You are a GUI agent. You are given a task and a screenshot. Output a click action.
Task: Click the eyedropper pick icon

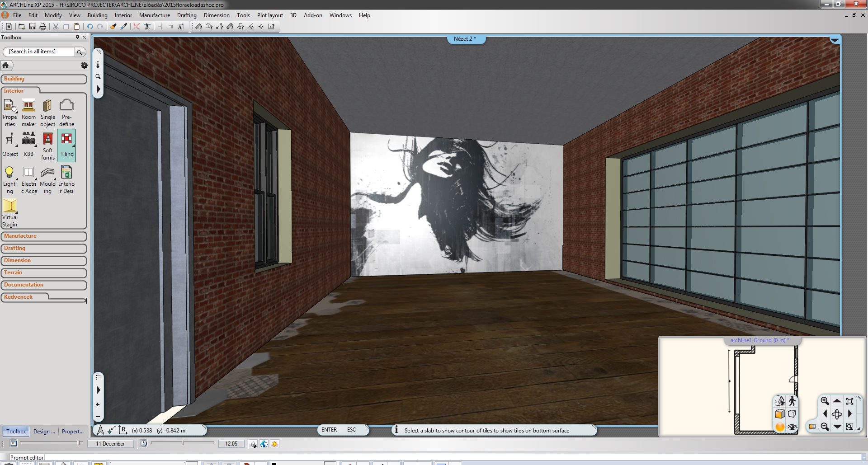tap(124, 27)
